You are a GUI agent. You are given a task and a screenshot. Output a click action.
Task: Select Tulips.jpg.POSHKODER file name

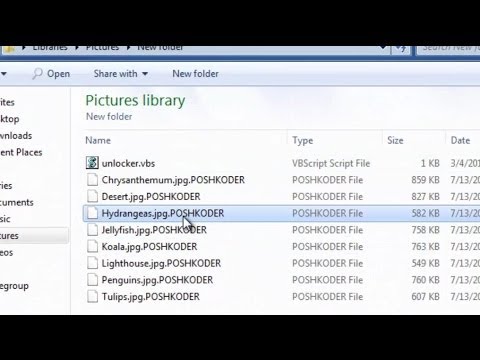(x=151, y=297)
